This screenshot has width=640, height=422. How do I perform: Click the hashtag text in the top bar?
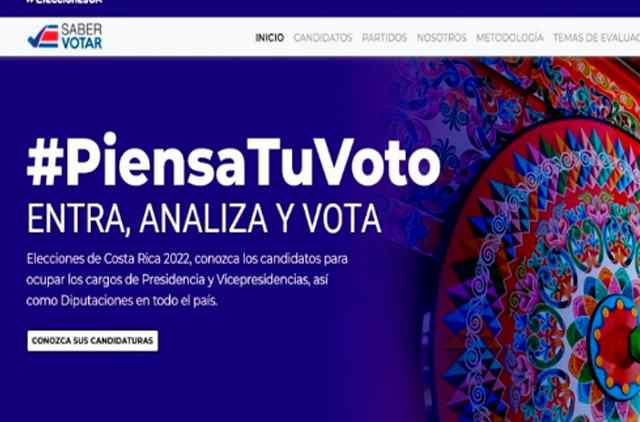pos(64,2)
